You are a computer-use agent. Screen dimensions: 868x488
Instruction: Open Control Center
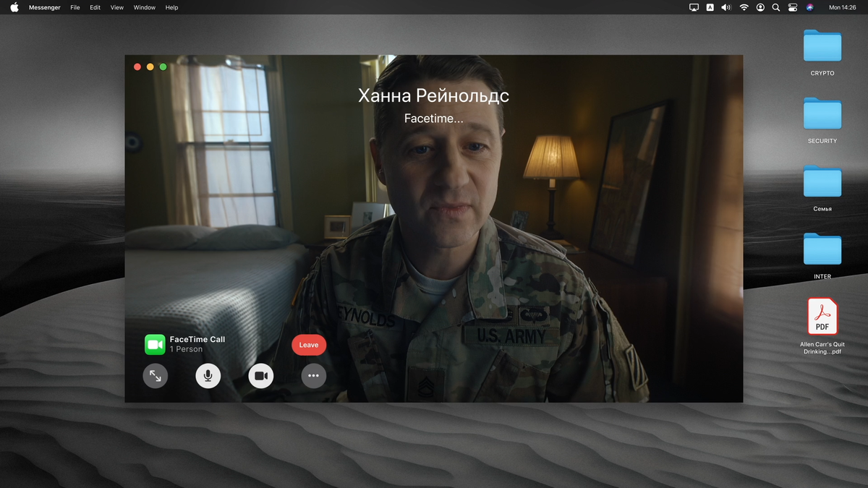[x=793, y=7]
